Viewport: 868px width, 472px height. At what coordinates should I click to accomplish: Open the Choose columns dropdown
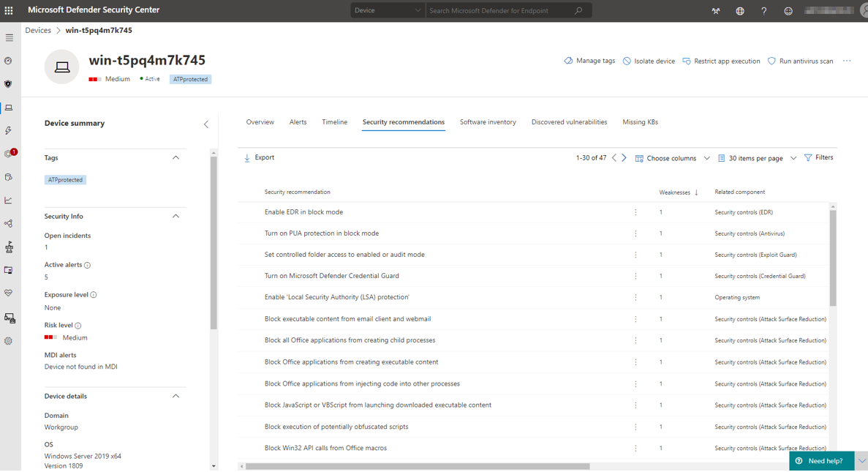(671, 157)
